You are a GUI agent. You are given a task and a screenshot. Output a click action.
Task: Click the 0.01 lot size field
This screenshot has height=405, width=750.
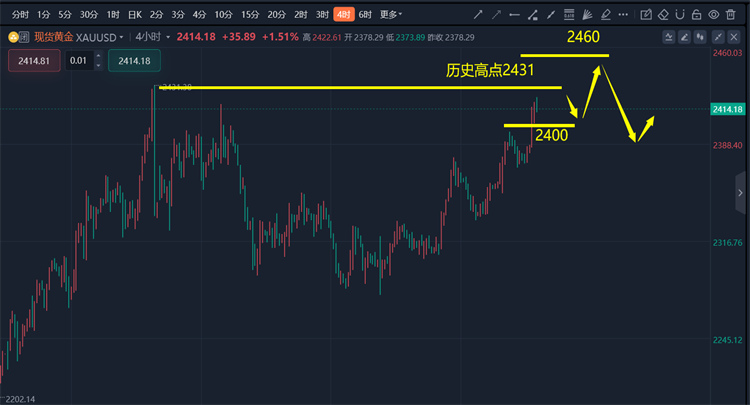tap(79, 61)
